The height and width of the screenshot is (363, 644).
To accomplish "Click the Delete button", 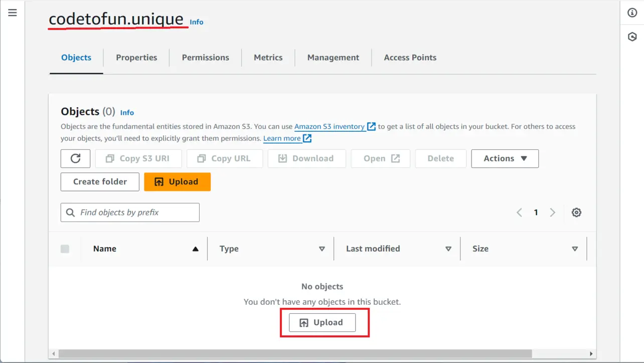I will tap(440, 158).
